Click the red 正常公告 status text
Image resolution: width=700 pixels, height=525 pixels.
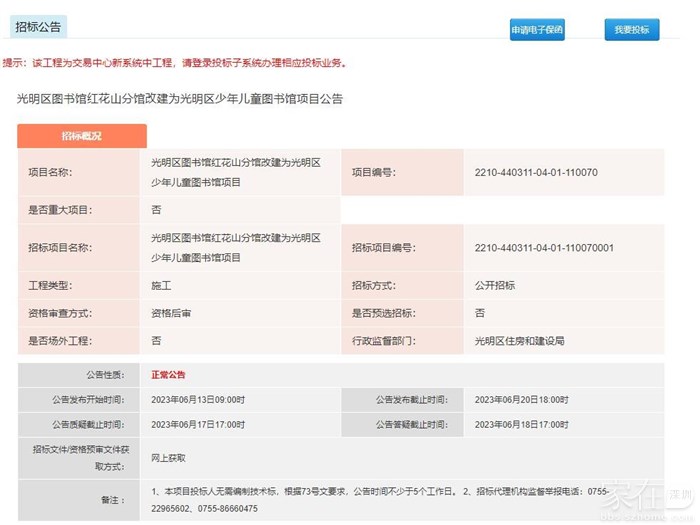coord(168,375)
